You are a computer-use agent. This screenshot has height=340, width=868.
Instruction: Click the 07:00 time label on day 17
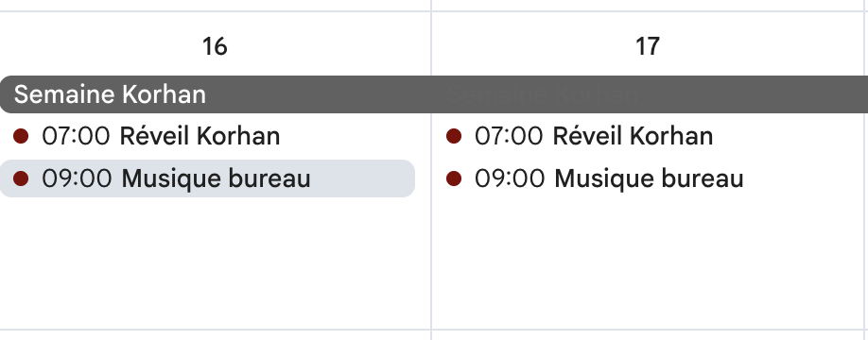[x=510, y=136]
